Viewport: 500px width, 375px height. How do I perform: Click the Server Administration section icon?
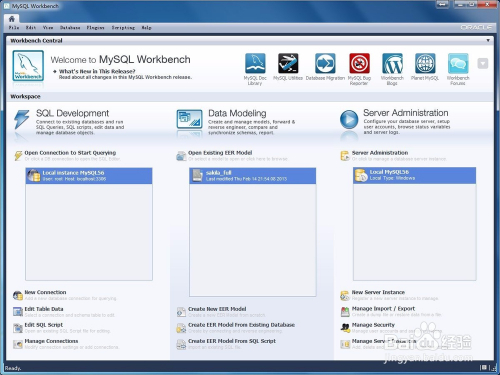pos(345,156)
